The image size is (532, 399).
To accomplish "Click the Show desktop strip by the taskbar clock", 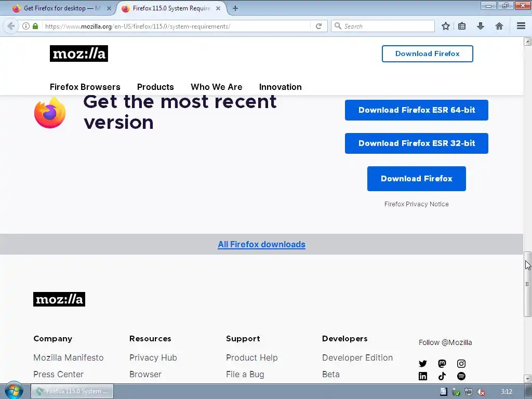I will coord(528,391).
